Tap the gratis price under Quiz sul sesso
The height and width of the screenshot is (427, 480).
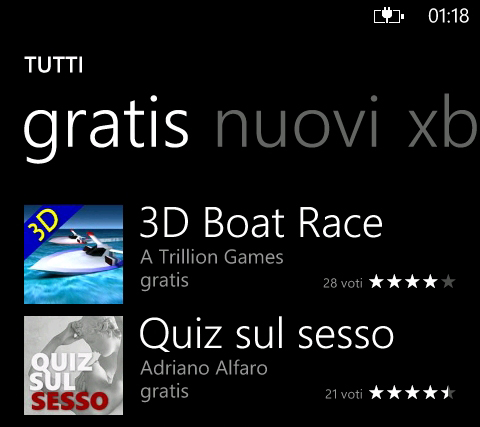164,393
